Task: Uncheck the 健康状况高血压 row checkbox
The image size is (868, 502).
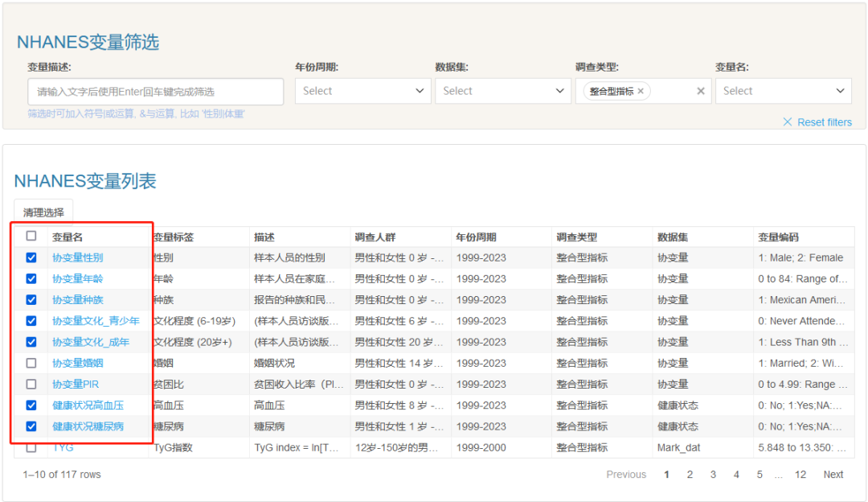Action: tap(31, 405)
